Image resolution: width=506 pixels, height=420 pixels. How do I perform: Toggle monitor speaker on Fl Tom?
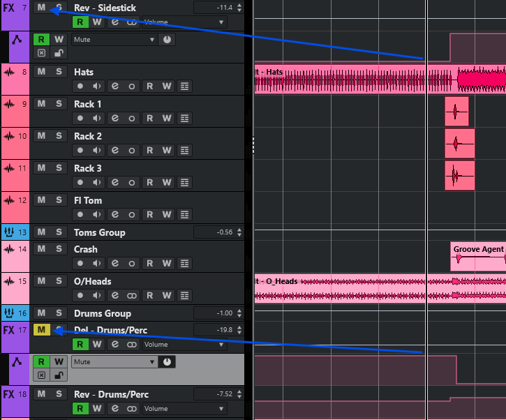(x=97, y=214)
